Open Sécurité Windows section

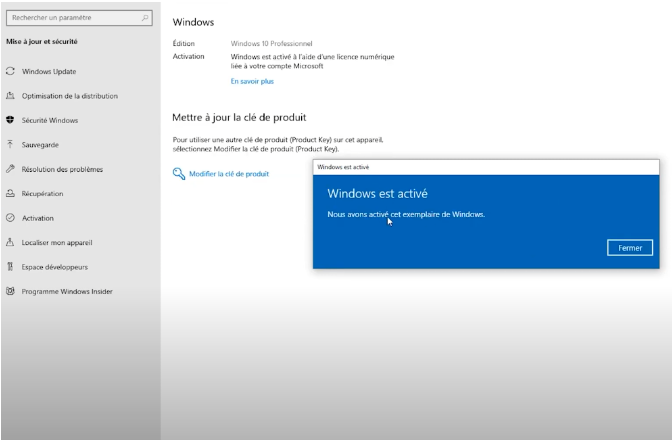tap(50, 120)
